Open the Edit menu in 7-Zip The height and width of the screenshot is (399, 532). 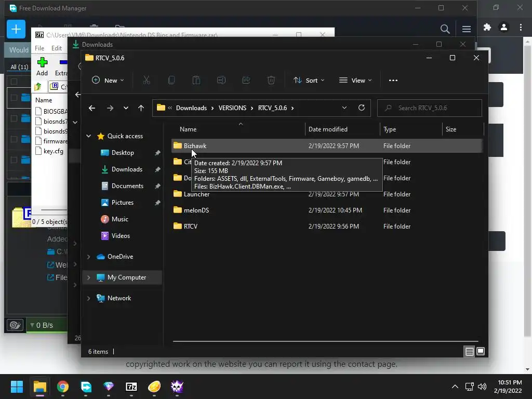(56, 48)
